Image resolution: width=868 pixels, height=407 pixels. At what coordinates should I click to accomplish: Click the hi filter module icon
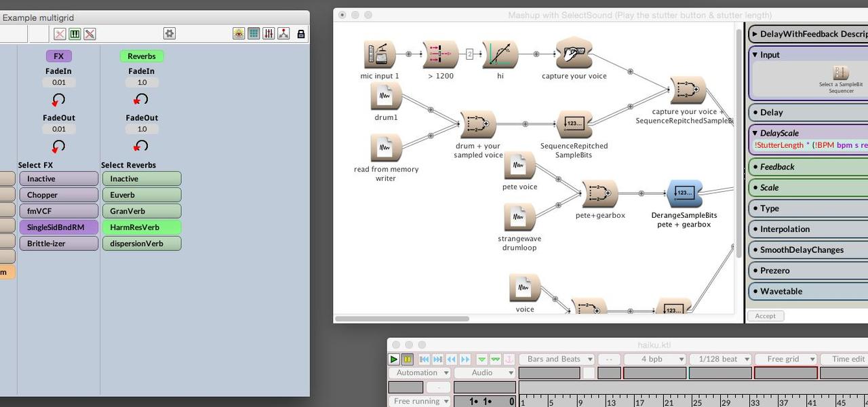(500, 54)
